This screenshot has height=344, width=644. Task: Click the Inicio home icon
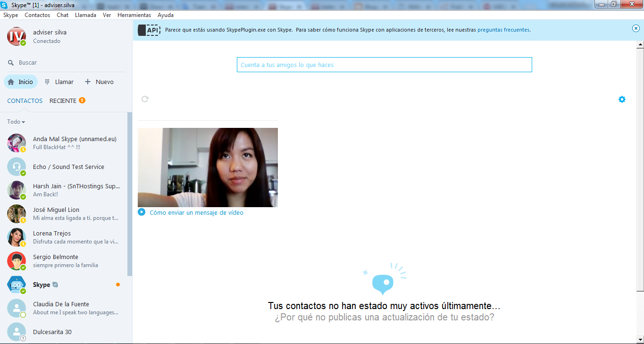(11, 82)
